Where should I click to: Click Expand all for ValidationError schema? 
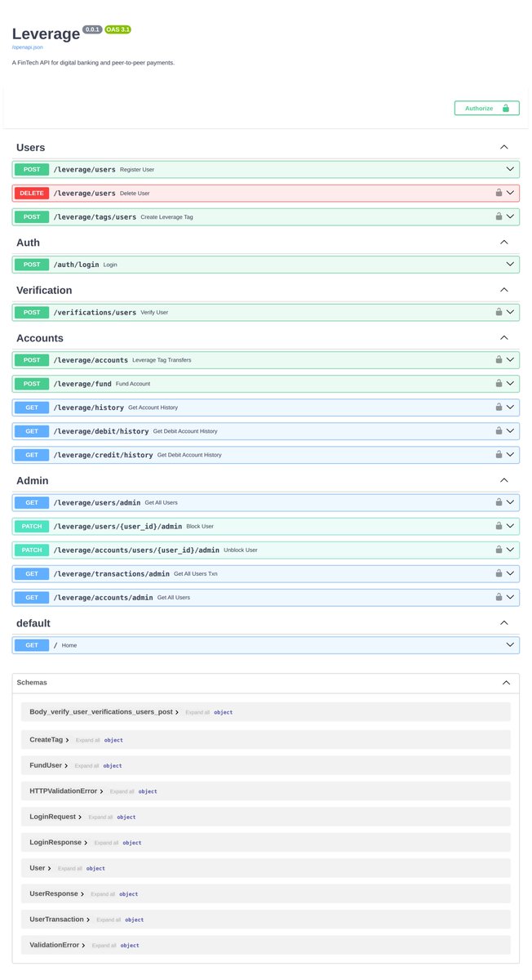pyautogui.click(x=104, y=946)
